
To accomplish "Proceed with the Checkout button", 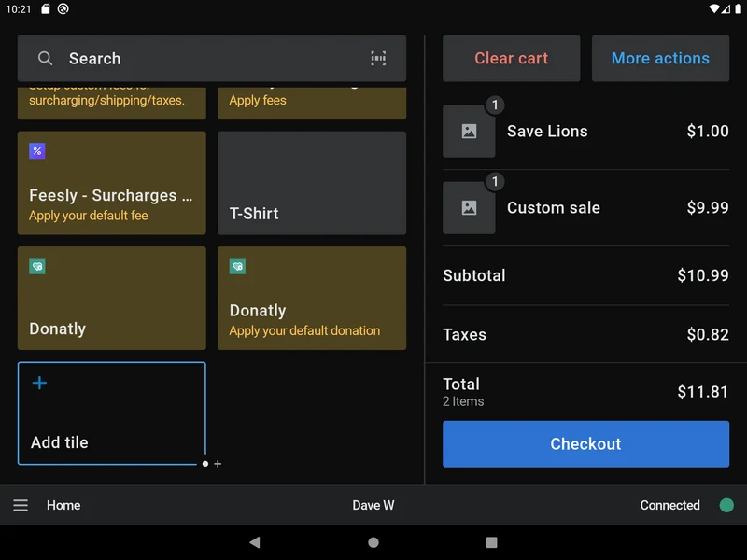I will click(586, 444).
